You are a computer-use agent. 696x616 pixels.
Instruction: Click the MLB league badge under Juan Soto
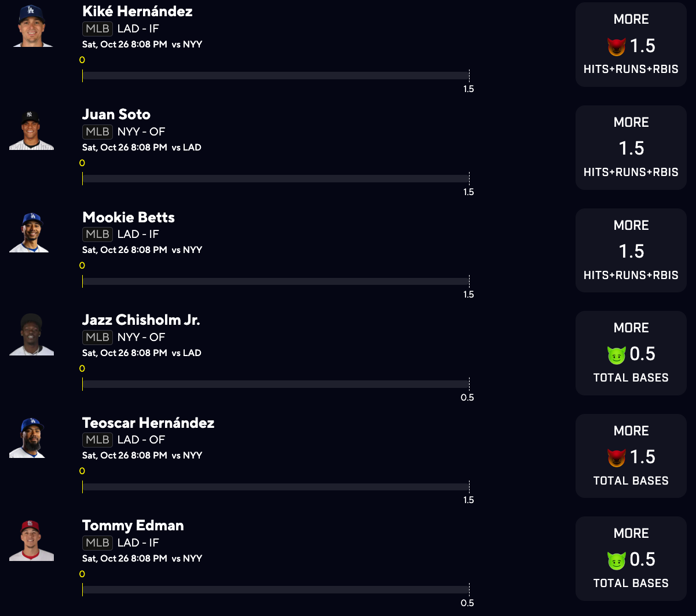[x=97, y=131]
